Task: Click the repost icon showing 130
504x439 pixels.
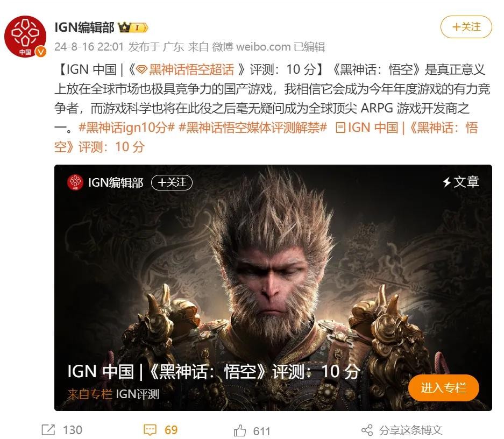Action: point(48,430)
